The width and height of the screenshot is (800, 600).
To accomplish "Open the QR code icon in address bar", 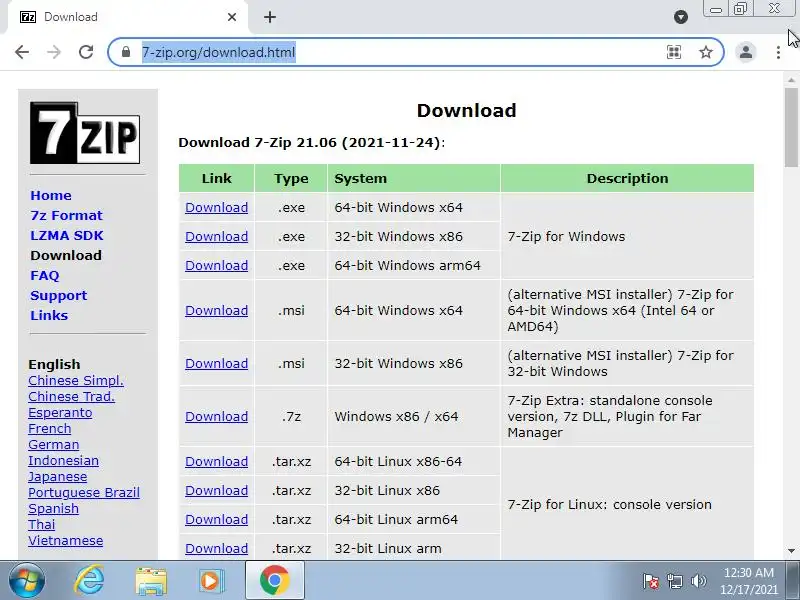I will coord(674,52).
